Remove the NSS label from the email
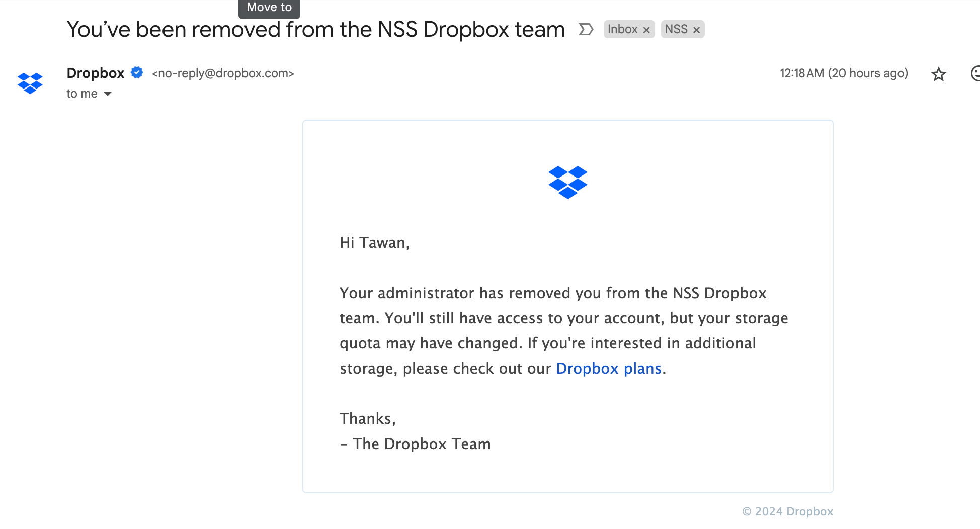The height and width of the screenshot is (529, 980). pyautogui.click(x=696, y=30)
